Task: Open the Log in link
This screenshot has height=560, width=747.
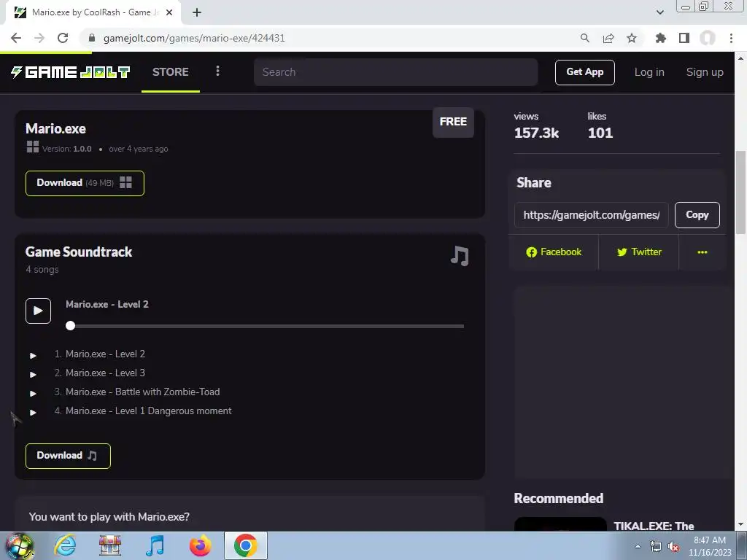Action: (x=649, y=72)
